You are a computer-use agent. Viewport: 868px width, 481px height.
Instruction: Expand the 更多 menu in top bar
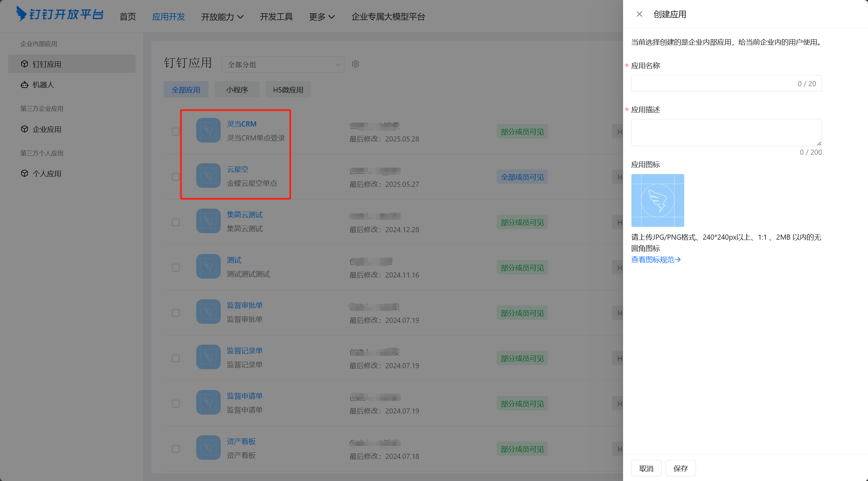click(322, 17)
